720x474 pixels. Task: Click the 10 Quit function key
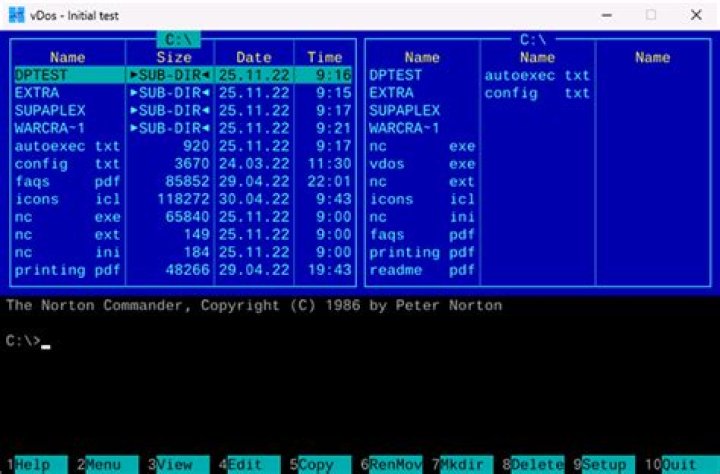(678, 465)
